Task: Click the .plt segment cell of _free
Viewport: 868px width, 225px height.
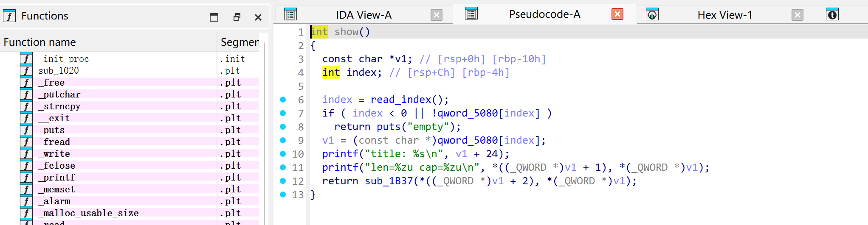Action: coord(231,83)
